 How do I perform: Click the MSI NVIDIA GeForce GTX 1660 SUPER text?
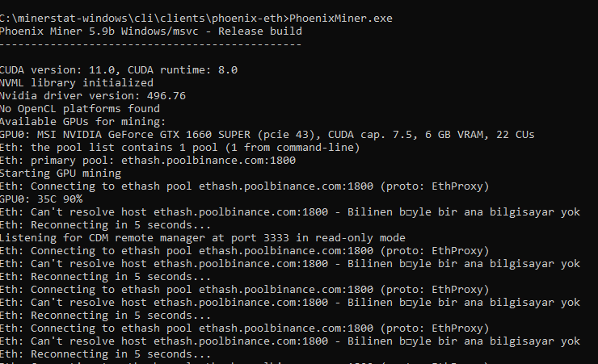pos(146,135)
